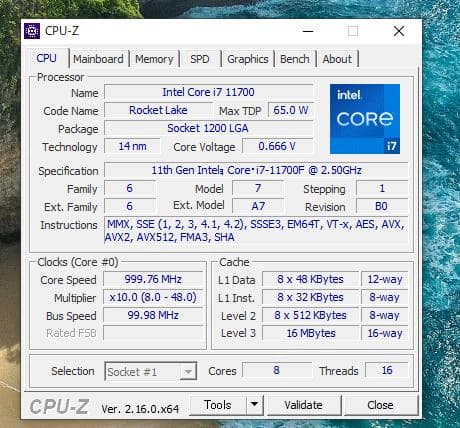Click the Threads value 16
460x428 pixels.
click(x=387, y=370)
